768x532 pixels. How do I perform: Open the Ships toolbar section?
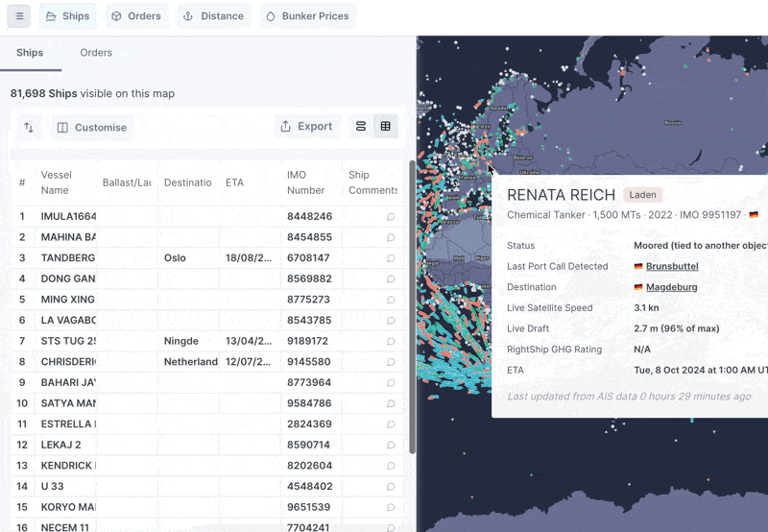pos(68,16)
